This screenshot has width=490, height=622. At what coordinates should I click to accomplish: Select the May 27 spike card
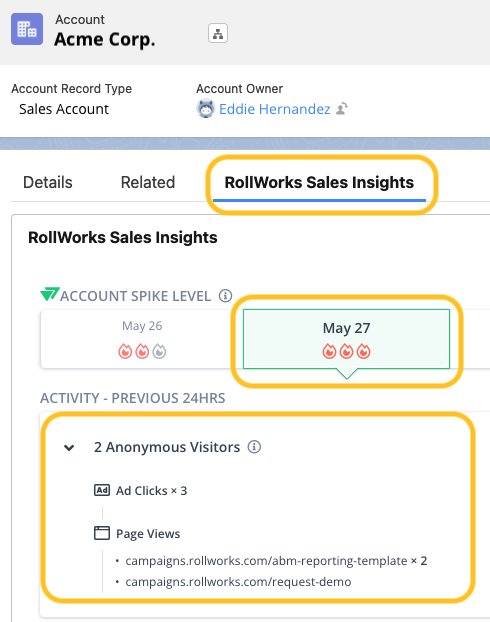(346, 339)
